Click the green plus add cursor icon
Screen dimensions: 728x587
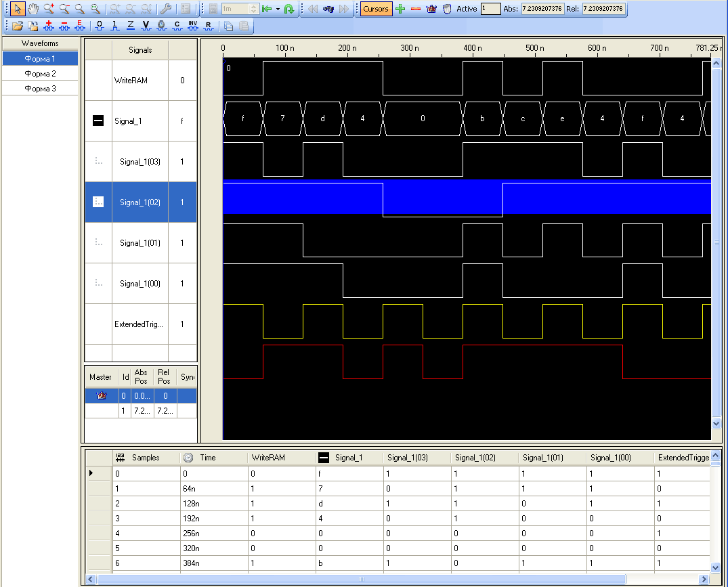point(401,9)
